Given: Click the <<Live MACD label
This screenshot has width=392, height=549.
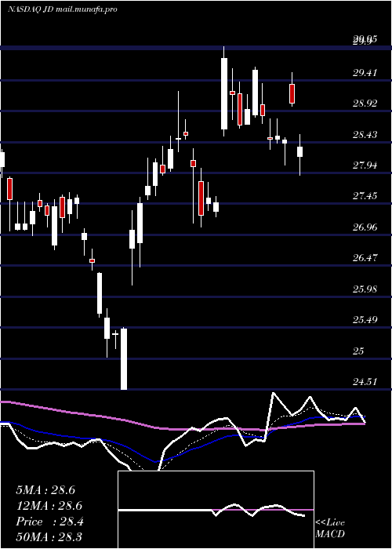Looking at the screenshot, I should click(x=330, y=529).
